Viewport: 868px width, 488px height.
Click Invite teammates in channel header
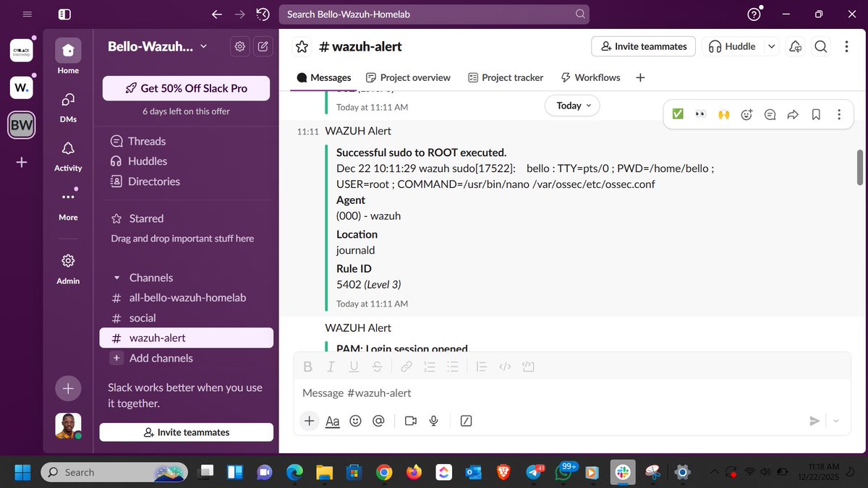pyautogui.click(x=644, y=46)
